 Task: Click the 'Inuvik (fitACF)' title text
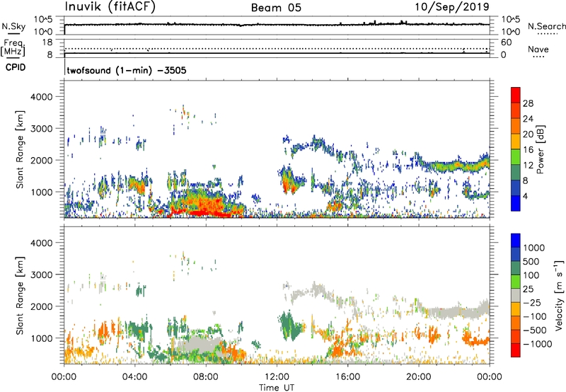[110, 7]
